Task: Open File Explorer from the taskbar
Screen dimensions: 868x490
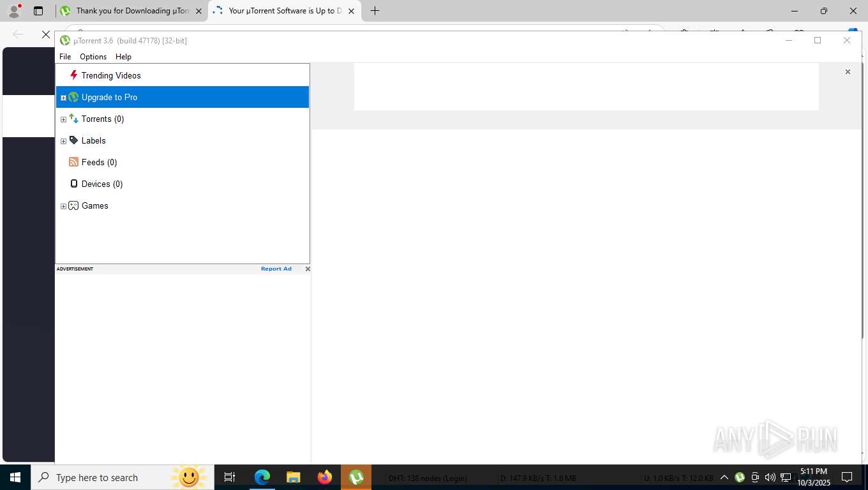Action: (x=293, y=477)
